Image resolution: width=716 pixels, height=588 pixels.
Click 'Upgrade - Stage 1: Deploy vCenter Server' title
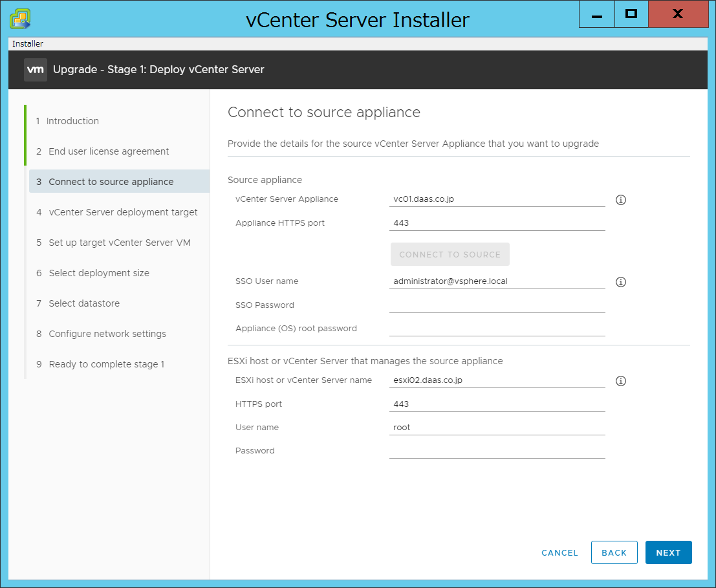tap(158, 69)
